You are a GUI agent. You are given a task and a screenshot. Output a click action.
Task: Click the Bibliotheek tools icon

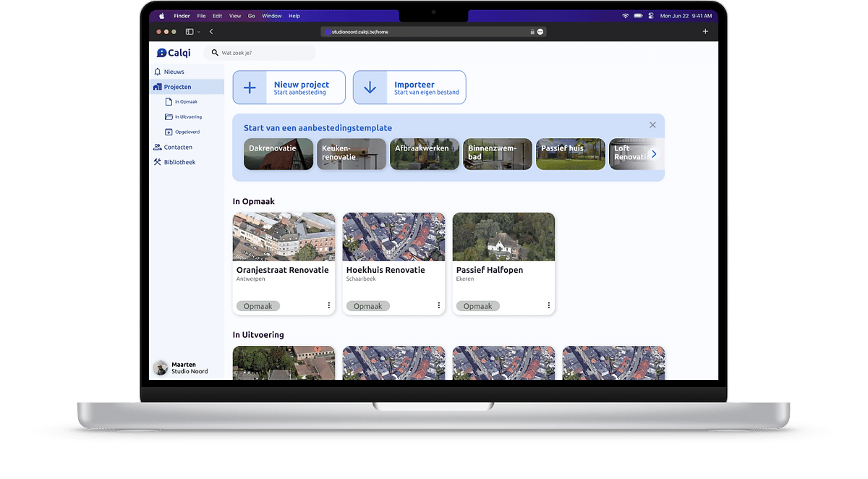158,162
